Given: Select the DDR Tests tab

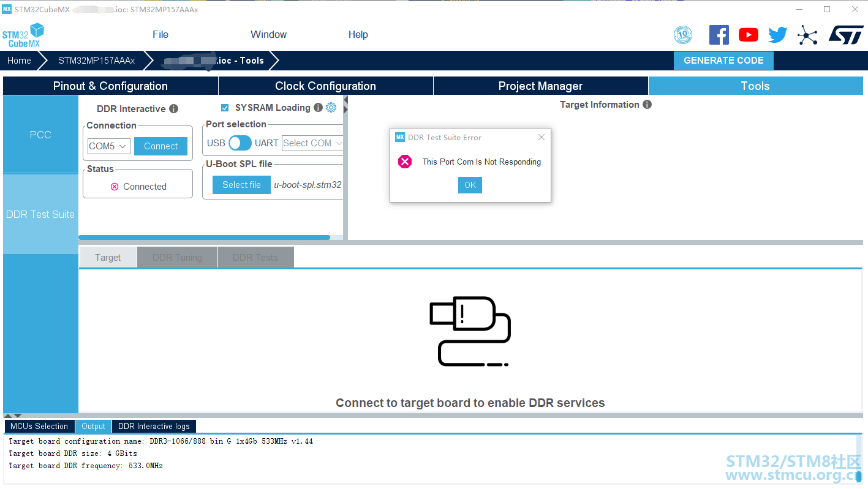Looking at the screenshot, I should [255, 258].
